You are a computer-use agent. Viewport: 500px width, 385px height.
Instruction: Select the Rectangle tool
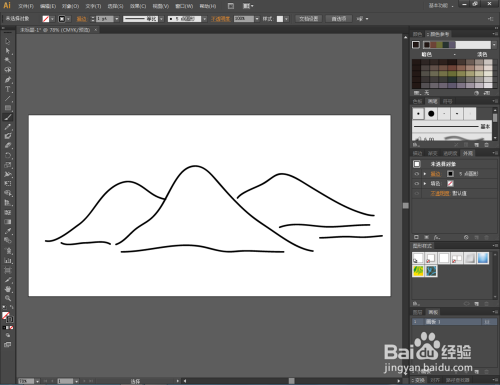pos(8,108)
